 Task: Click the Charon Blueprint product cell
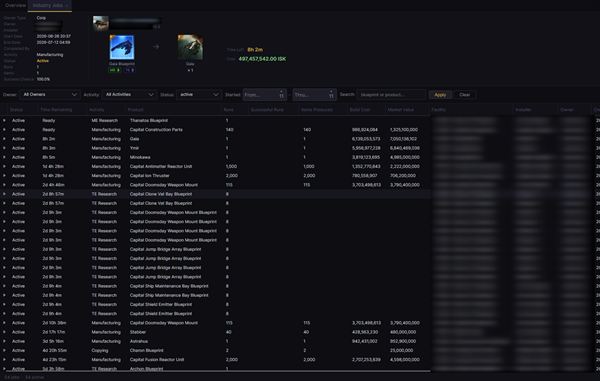point(147,350)
